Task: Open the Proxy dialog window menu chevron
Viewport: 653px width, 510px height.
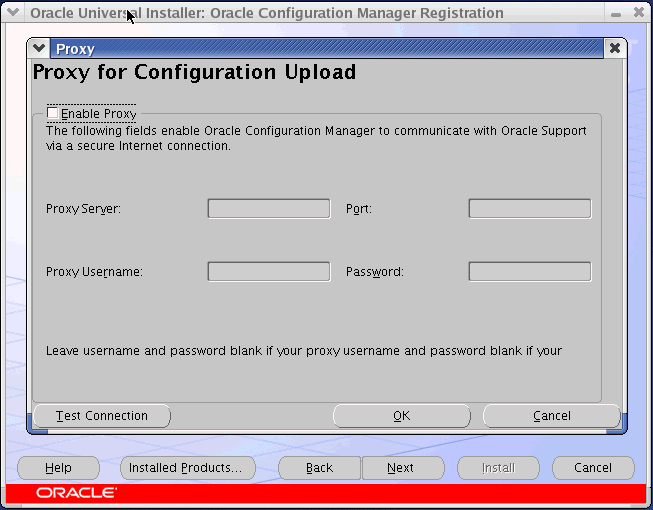Action: [x=39, y=48]
